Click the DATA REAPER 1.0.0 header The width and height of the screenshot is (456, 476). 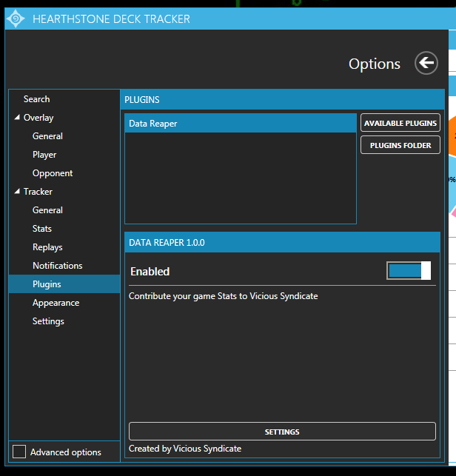click(282, 243)
